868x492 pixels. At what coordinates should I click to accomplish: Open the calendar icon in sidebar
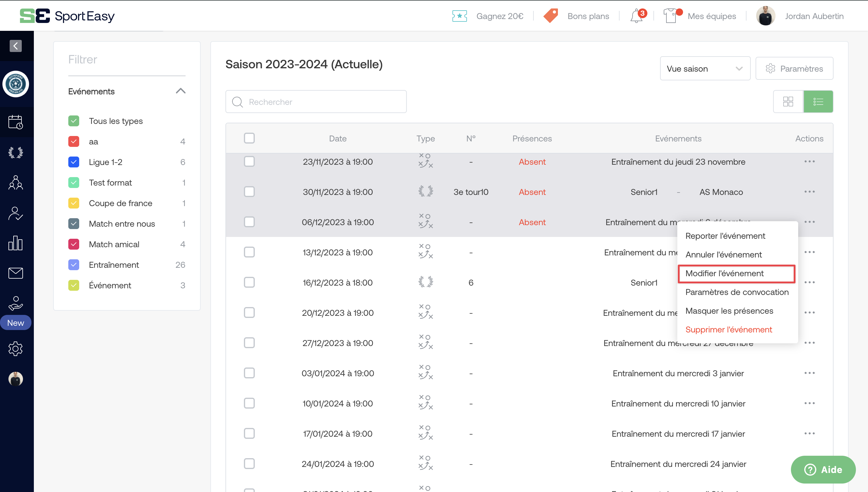tap(15, 122)
